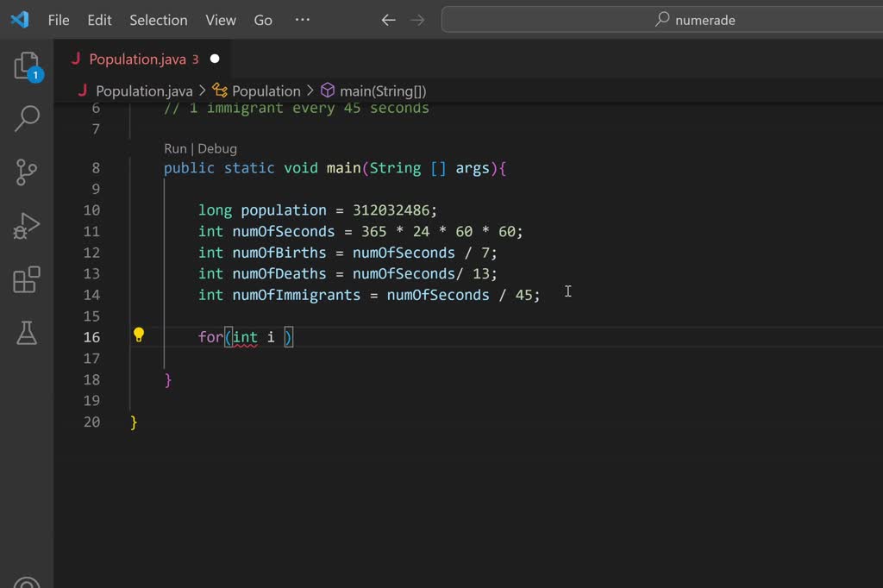
Task: Expand the overflow menu ellipsis
Action: [302, 20]
